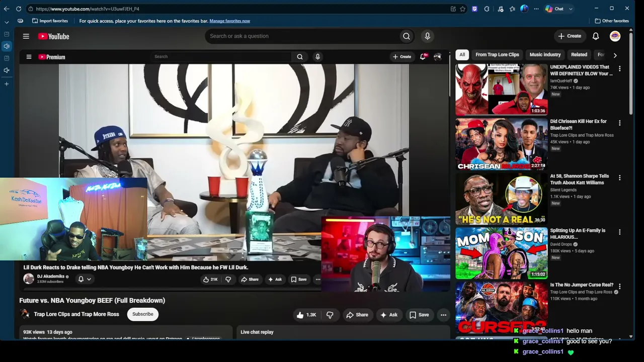Like the video showing 1.3K likes
The width and height of the screenshot is (644, 362).
(x=306, y=315)
